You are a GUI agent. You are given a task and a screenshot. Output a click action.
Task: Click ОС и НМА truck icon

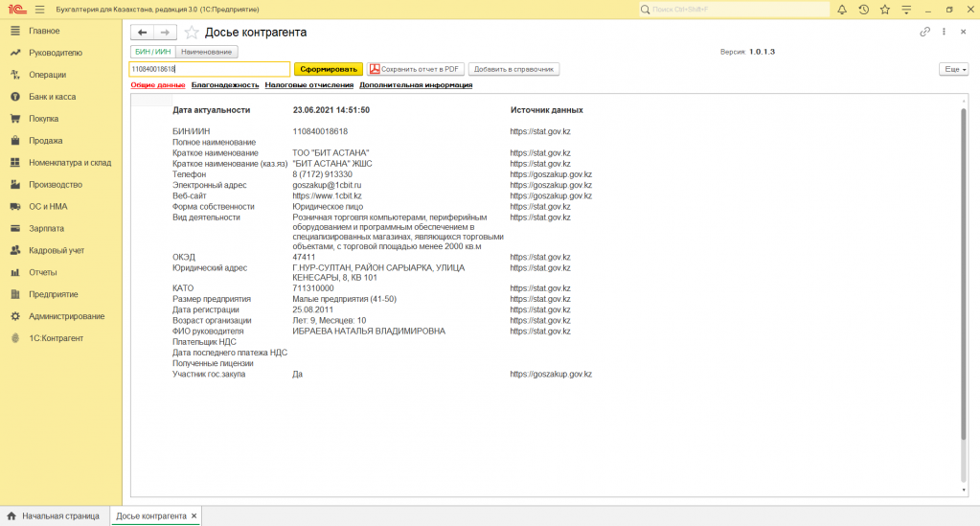coord(15,206)
